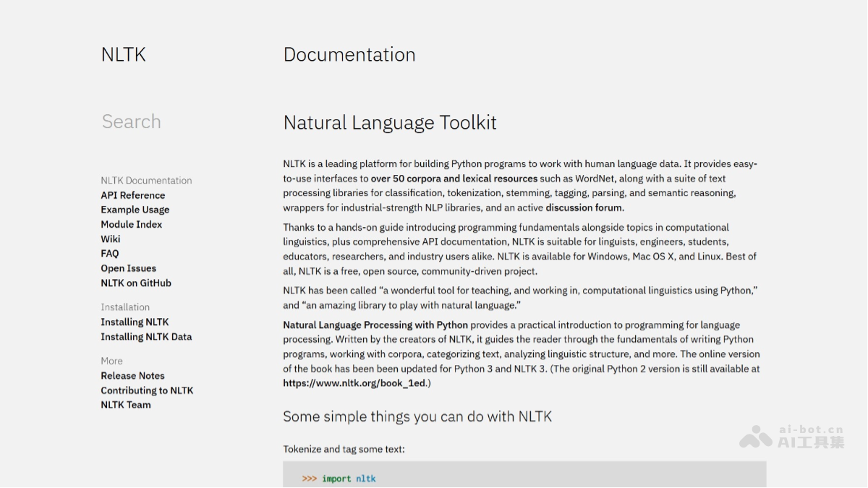Click the NLTK site title
This screenshot has width=868, height=488.
click(123, 55)
